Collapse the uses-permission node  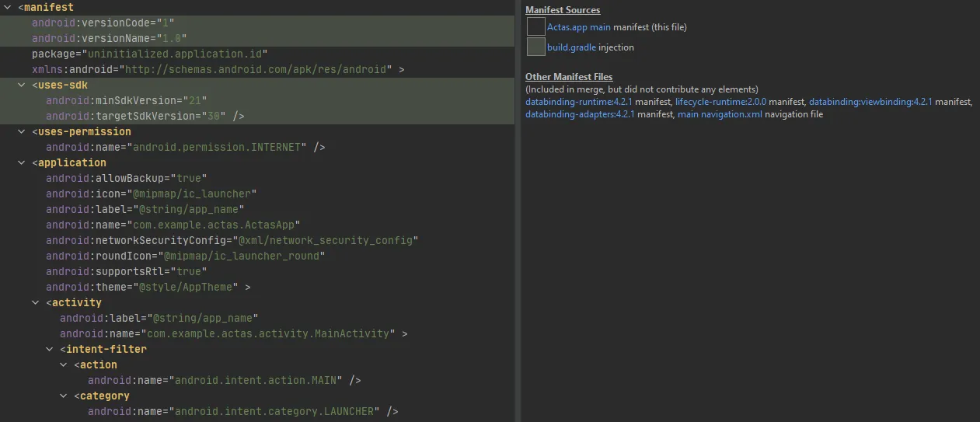[x=23, y=132]
